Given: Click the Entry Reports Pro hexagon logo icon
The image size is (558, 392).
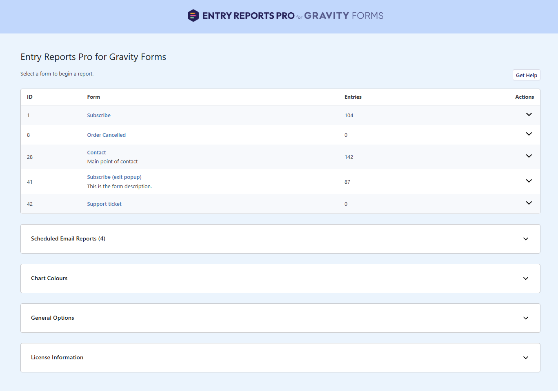Looking at the screenshot, I should coord(193,16).
